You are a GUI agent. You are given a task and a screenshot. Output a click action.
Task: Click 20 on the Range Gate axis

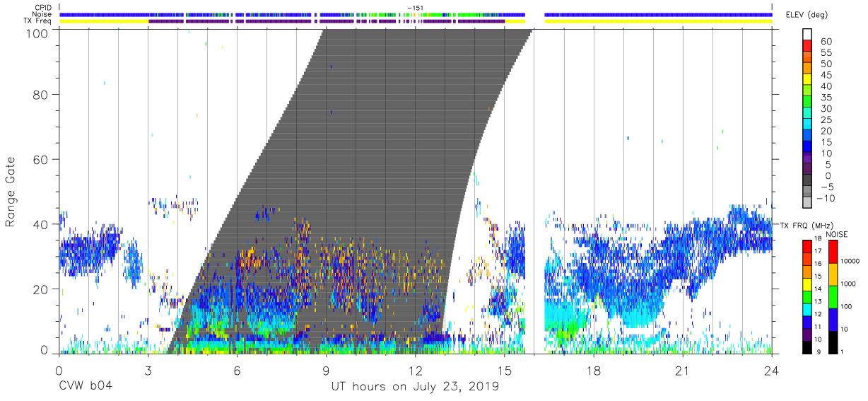(40, 289)
